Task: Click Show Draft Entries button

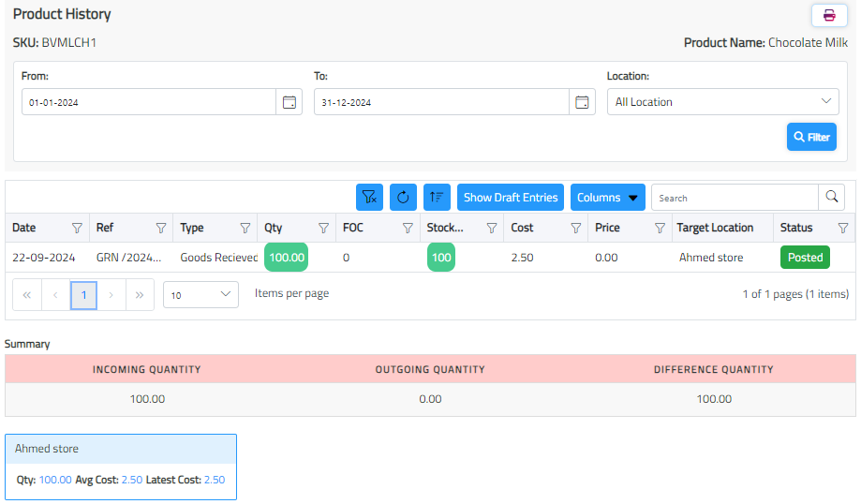Action: click(x=511, y=198)
